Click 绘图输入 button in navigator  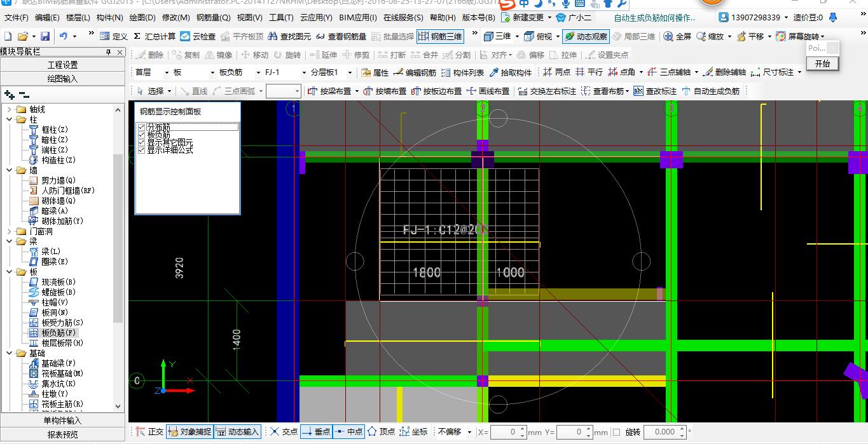(x=62, y=79)
